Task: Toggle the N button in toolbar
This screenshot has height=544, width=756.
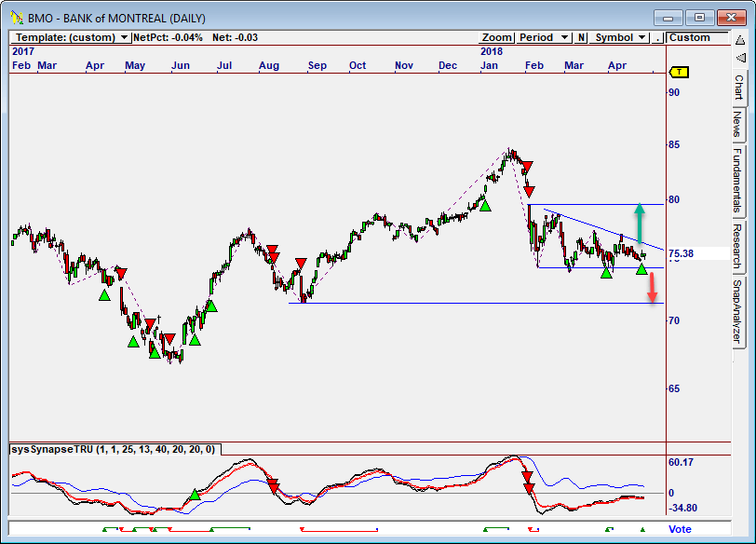Action: (581, 37)
